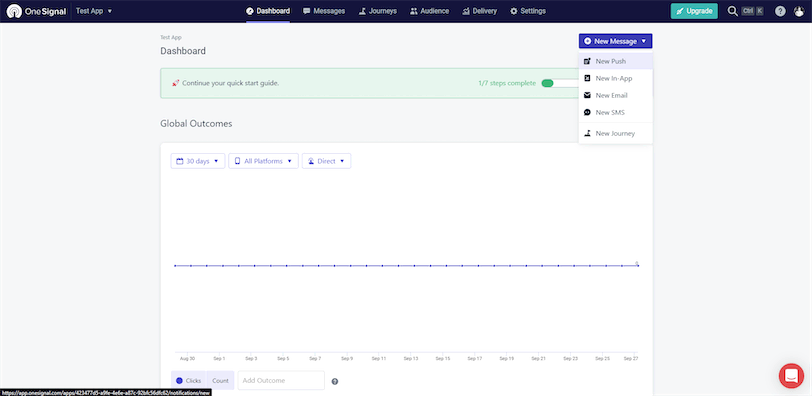Click the quick start progress bar
Viewport: 812px width, 396px height.
[x=559, y=83]
